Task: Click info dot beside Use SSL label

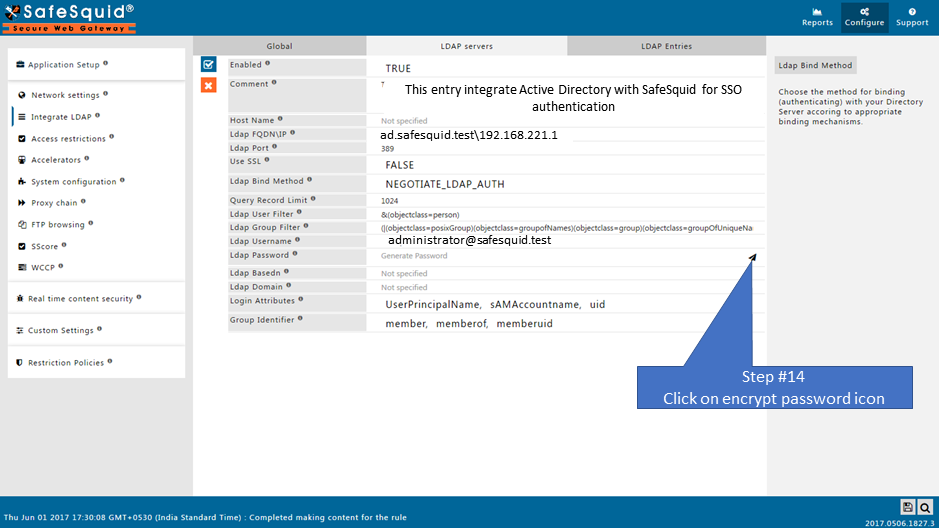Action: (x=267, y=160)
